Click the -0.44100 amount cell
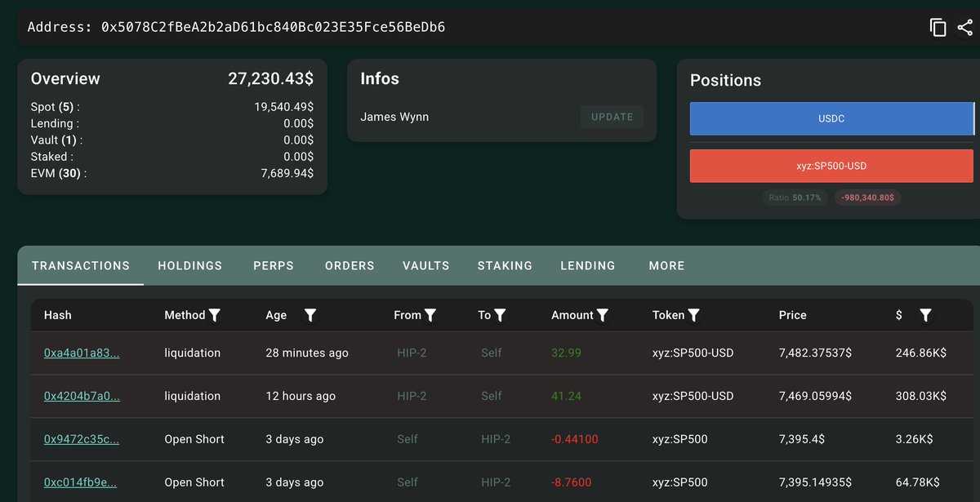980x502 pixels. [x=575, y=439]
